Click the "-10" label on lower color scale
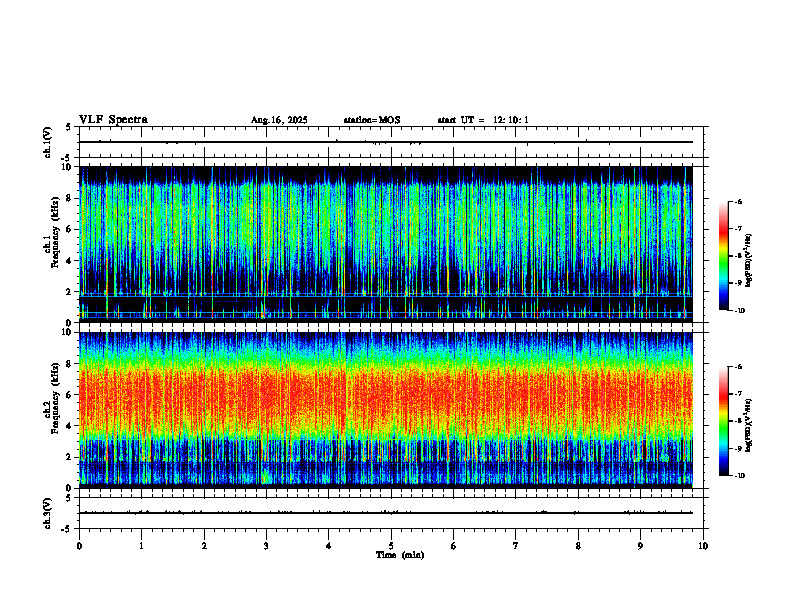792x612 pixels. (739, 476)
